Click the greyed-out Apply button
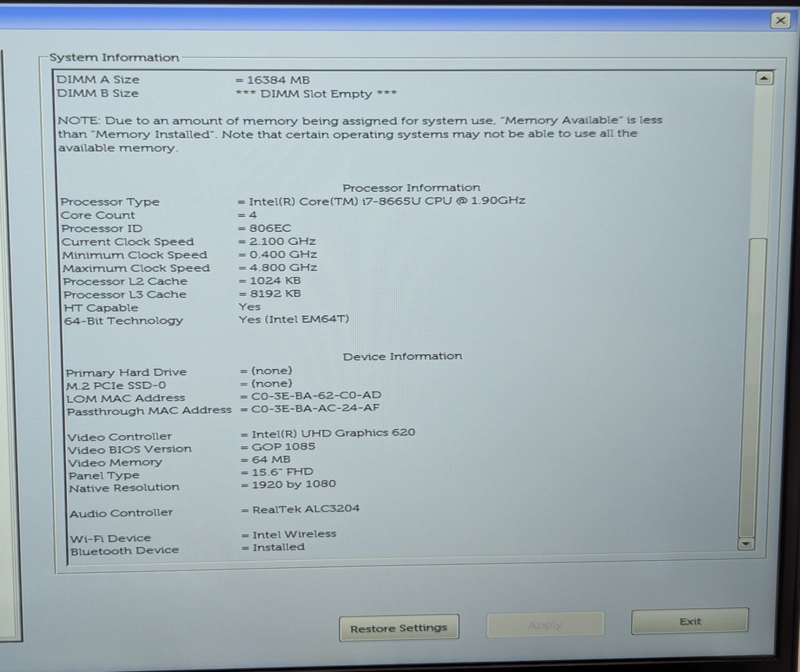Image resolution: width=800 pixels, height=672 pixels. pyautogui.click(x=545, y=625)
